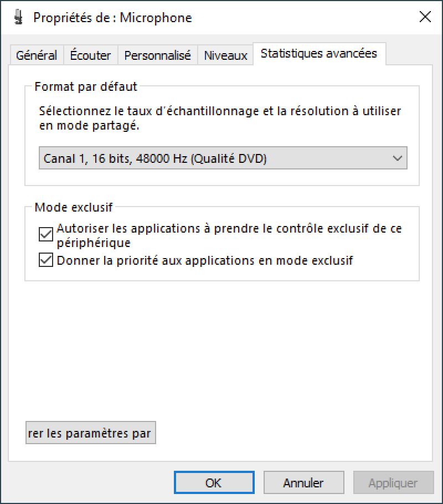Close the Propriétés de Microphone dialog
The width and height of the screenshot is (443, 504).
(425, 17)
